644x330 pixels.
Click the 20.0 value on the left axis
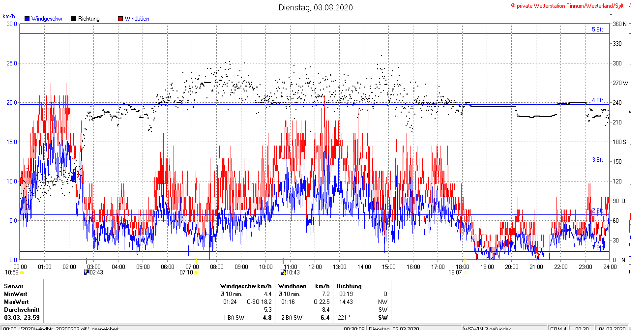pos(11,102)
